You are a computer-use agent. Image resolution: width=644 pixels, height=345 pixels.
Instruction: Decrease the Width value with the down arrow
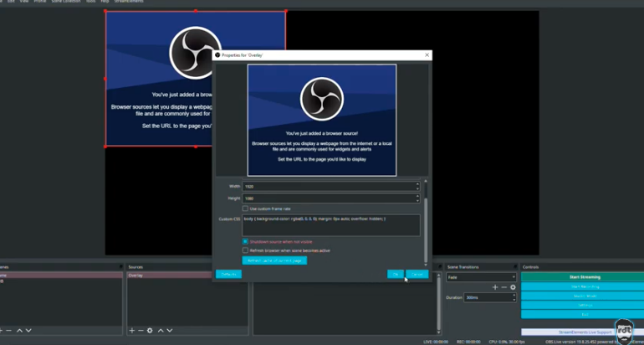417,188
